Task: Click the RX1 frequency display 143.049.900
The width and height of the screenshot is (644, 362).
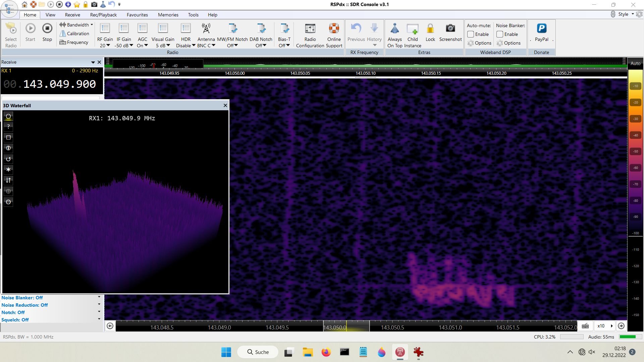Action: click(59, 84)
